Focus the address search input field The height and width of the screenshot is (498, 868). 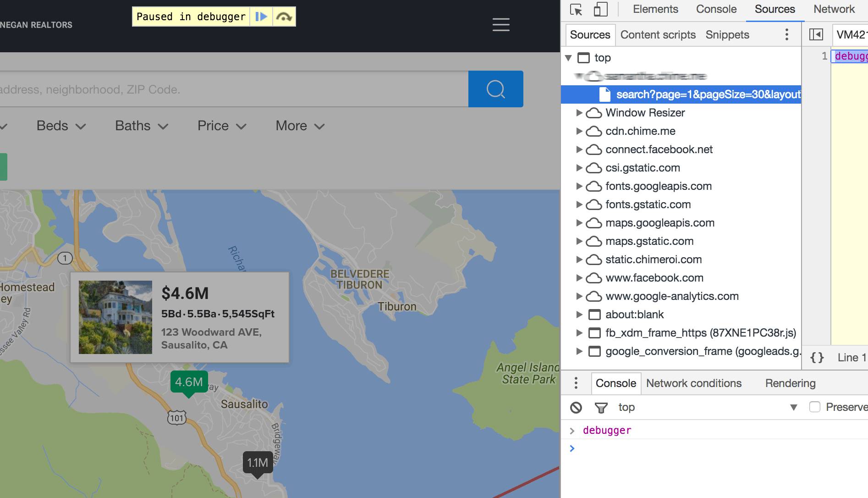(234, 89)
